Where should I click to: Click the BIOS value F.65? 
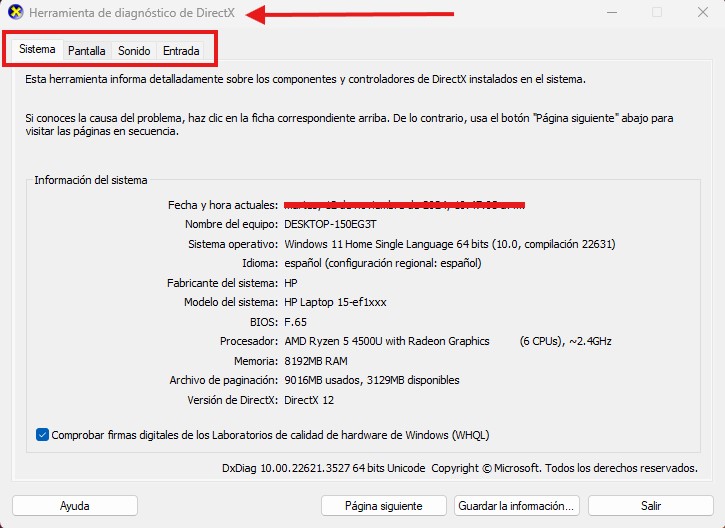point(295,322)
